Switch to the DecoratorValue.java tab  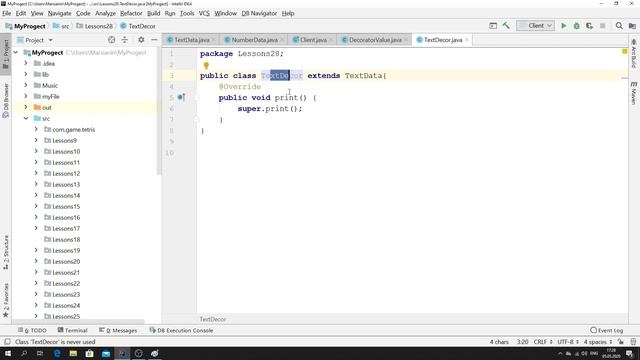375,40
